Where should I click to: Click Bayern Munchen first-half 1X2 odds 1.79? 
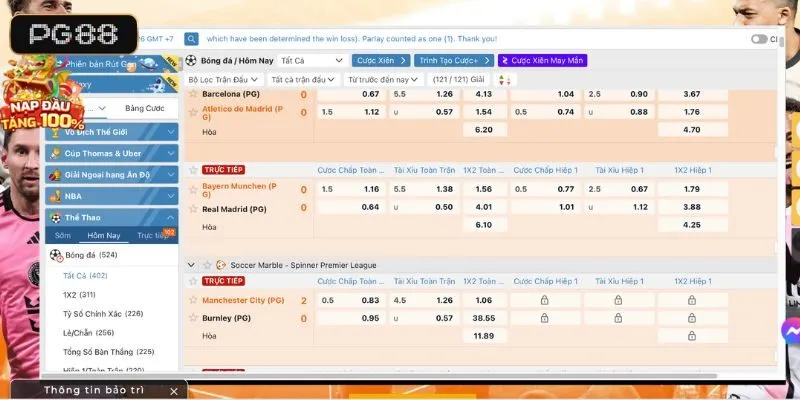tap(692, 189)
